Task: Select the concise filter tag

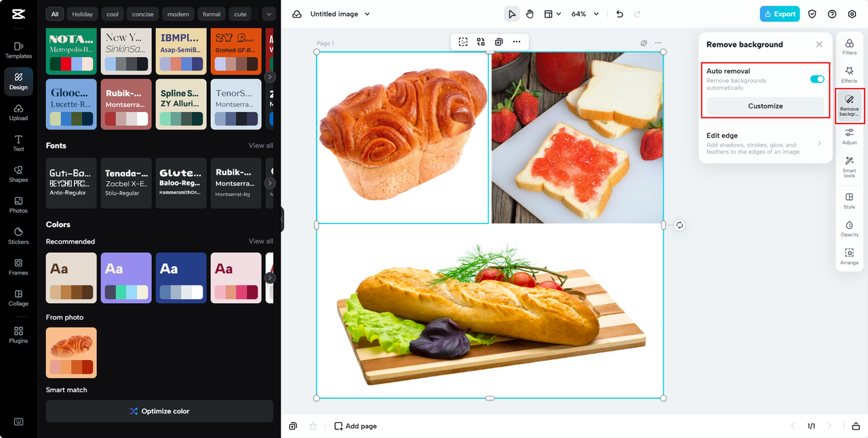Action: coord(143,14)
